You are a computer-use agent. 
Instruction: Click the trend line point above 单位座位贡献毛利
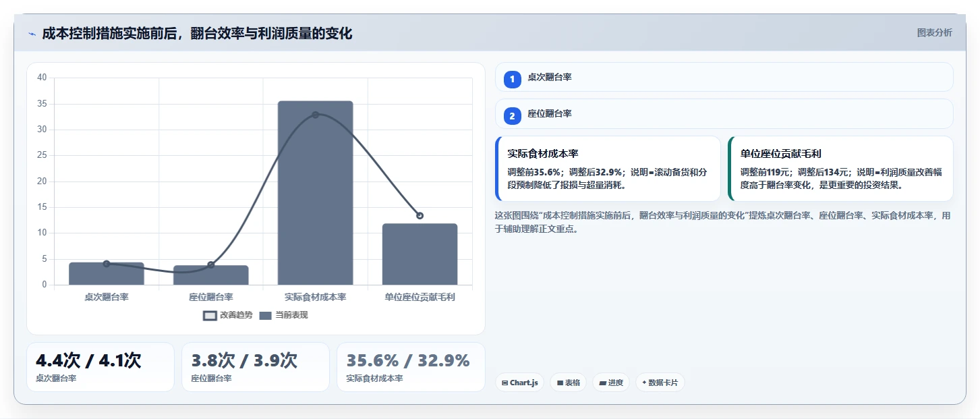click(x=420, y=216)
